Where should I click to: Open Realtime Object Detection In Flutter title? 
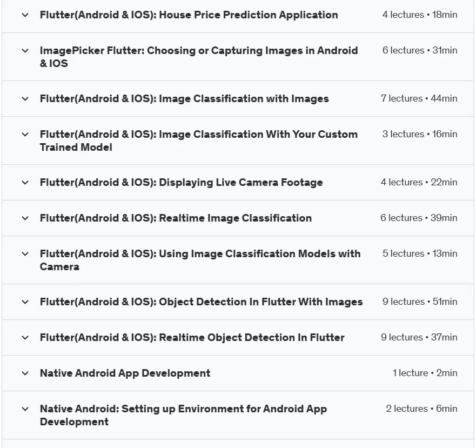(x=192, y=337)
